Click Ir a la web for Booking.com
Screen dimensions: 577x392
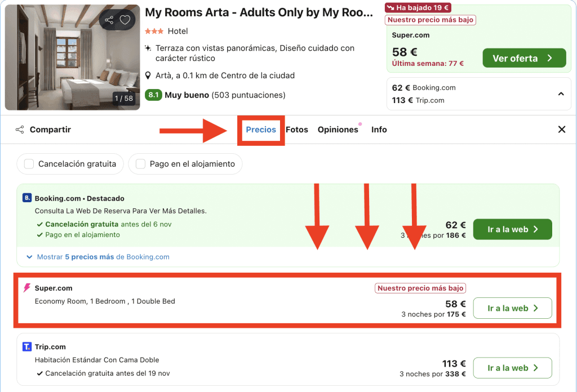click(512, 229)
